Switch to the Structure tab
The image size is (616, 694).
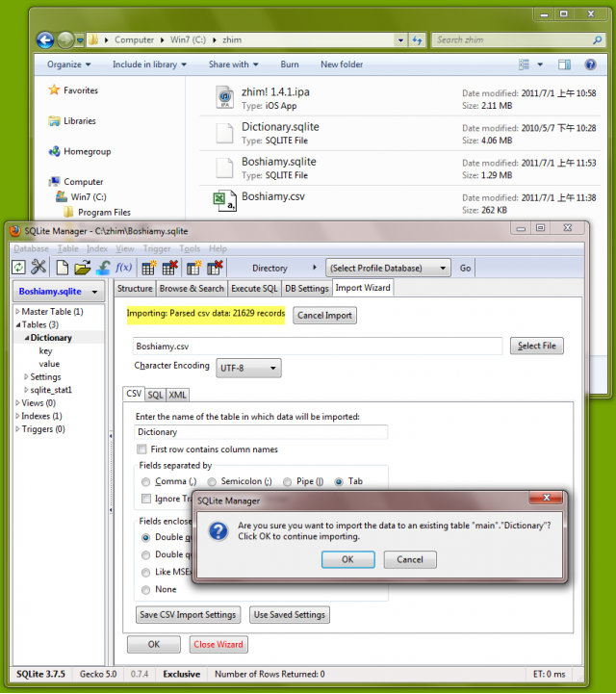pyautogui.click(x=135, y=289)
